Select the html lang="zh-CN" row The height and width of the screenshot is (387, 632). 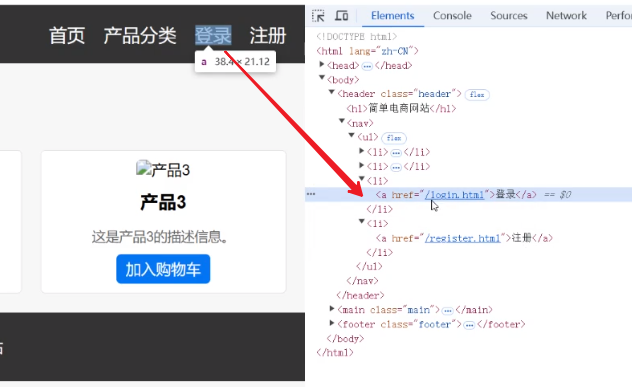click(367, 51)
